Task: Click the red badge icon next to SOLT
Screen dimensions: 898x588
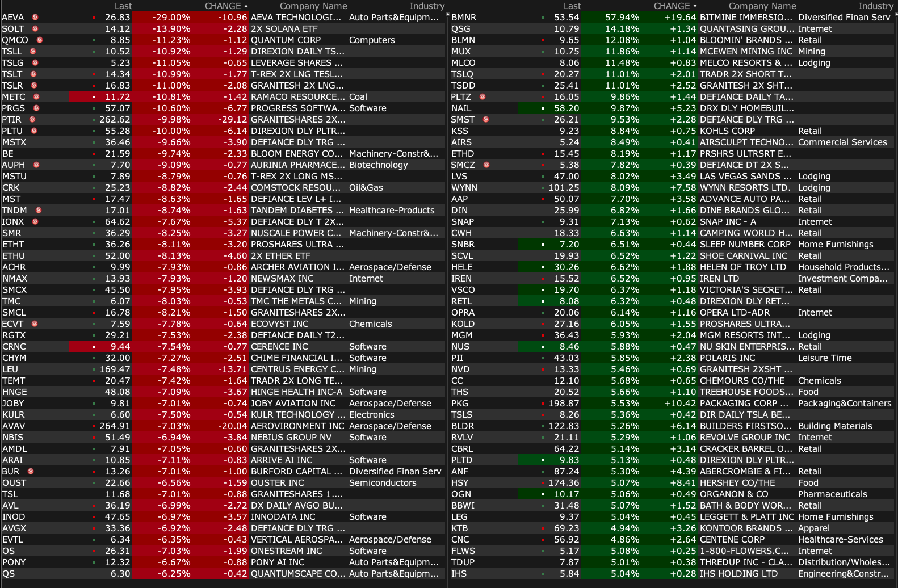Action: coord(35,29)
